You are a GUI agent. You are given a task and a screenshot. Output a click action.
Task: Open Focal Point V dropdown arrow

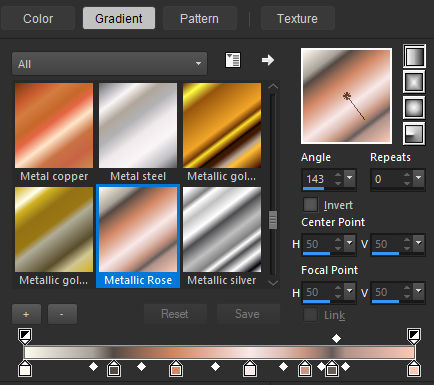pos(419,291)
